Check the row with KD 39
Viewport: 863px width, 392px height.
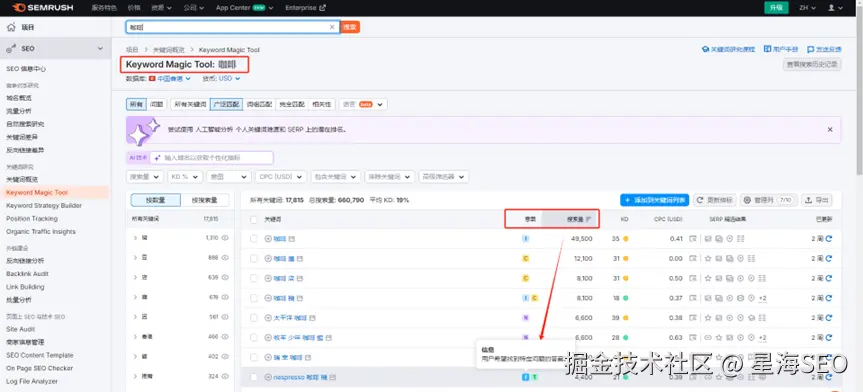pos(254,318)
